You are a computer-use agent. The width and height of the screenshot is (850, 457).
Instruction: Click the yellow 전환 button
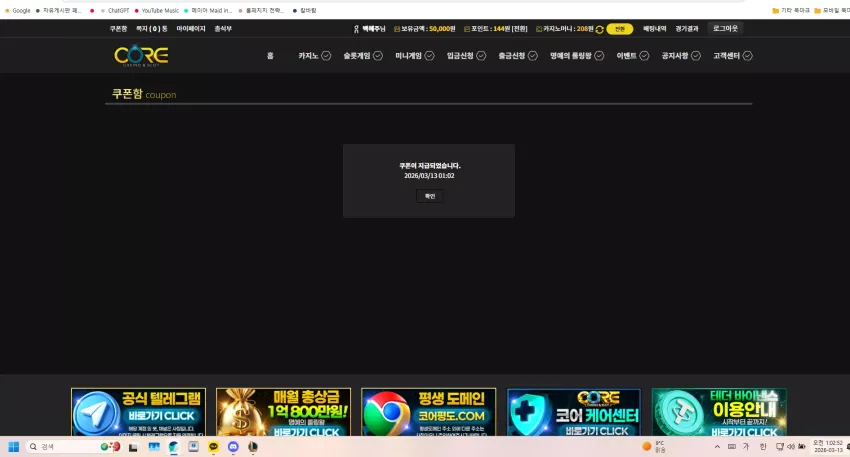pos(620,29)
